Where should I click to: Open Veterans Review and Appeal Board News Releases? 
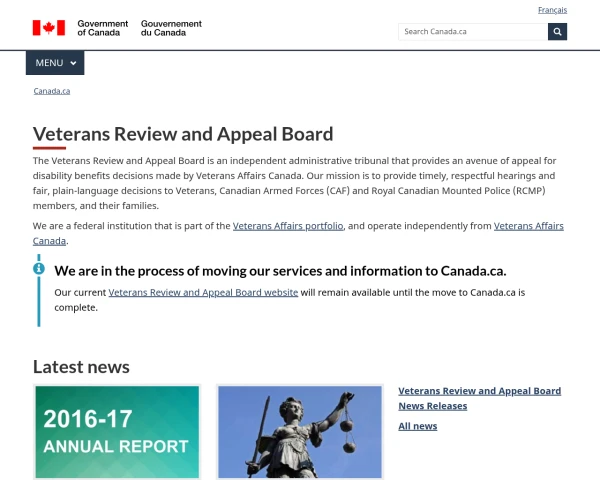[x=479, y=398]
